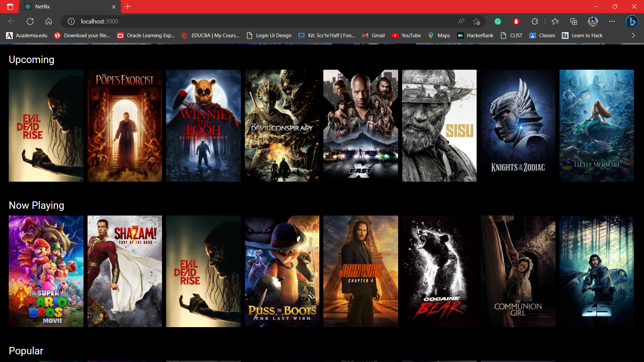Open the Settings and more menu
This screenshot has height=362, width=644.
point(612,21)
